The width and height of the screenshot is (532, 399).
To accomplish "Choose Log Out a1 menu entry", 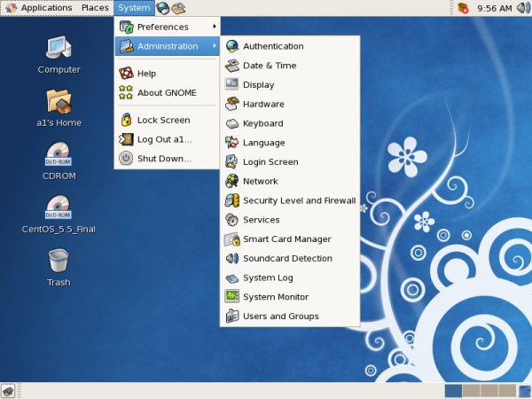I will [168, 139].
